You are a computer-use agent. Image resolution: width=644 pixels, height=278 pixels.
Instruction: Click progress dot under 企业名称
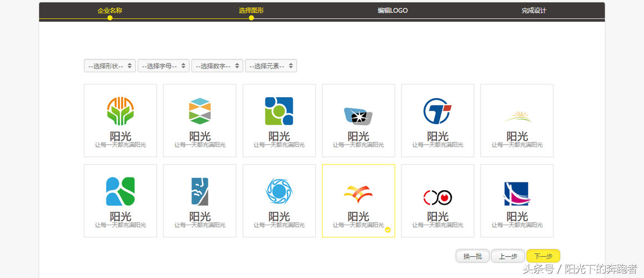pos(110,18)
